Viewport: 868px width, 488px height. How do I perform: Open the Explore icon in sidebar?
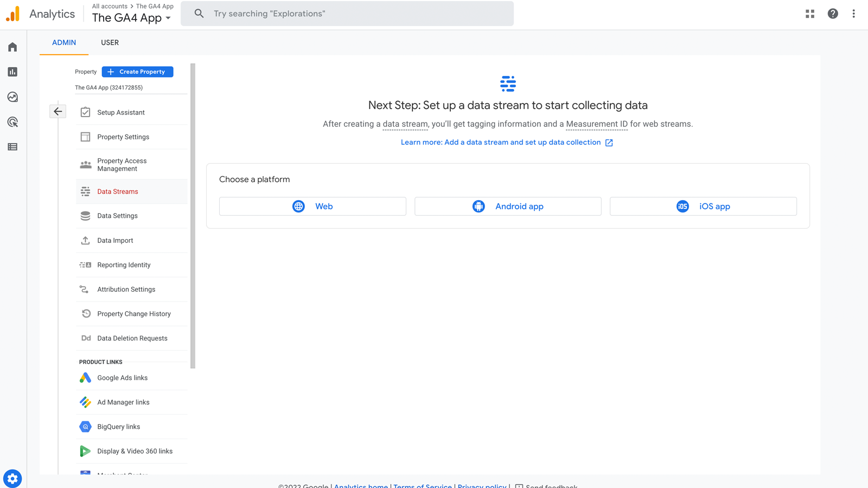[x=12, y=97]
